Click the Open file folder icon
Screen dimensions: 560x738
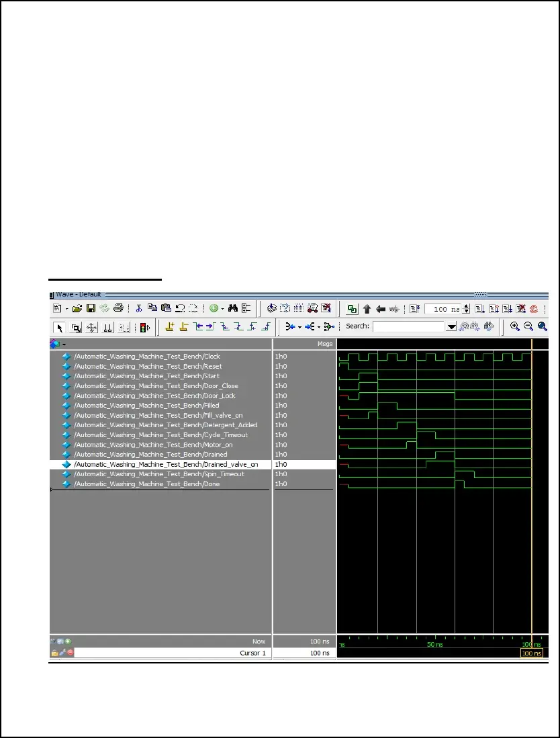pyautogui.click(x=77, y=309)
